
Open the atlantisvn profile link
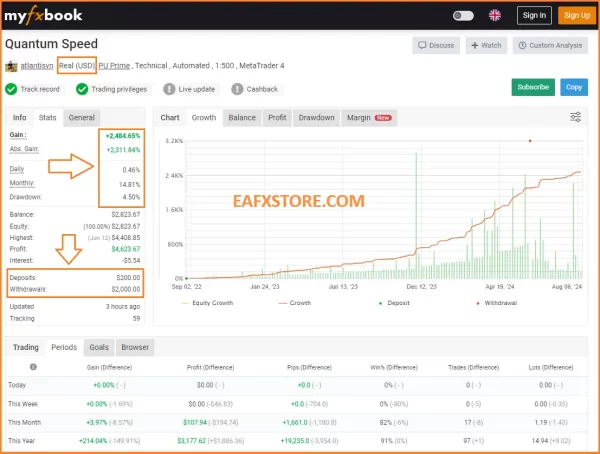tap(37, 65)
